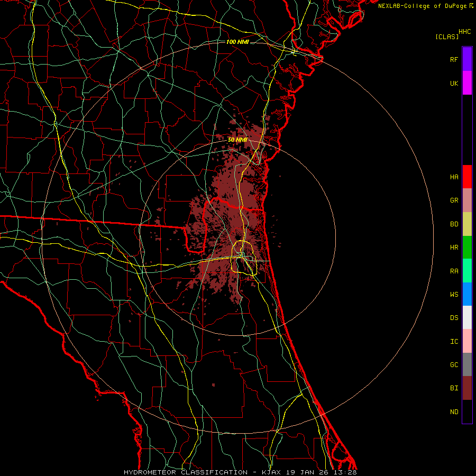Image resolution: width=476 pixels, height=476 pixels.
Task: Pick the HR green legend swatch
Action: 467,248
